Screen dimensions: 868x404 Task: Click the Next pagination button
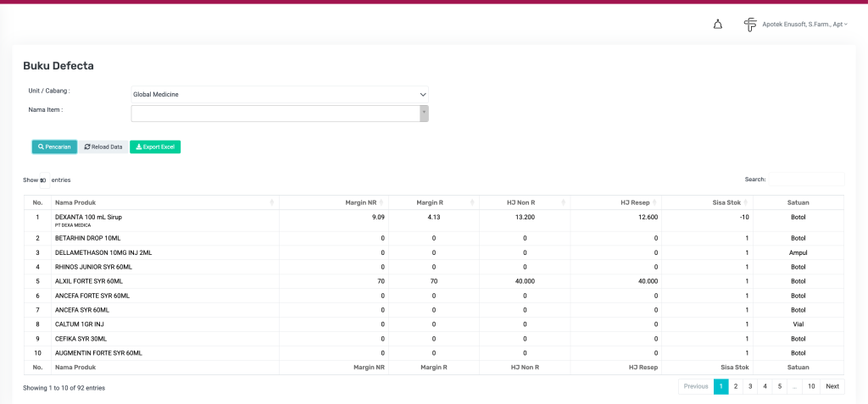(x=832, y=386)
